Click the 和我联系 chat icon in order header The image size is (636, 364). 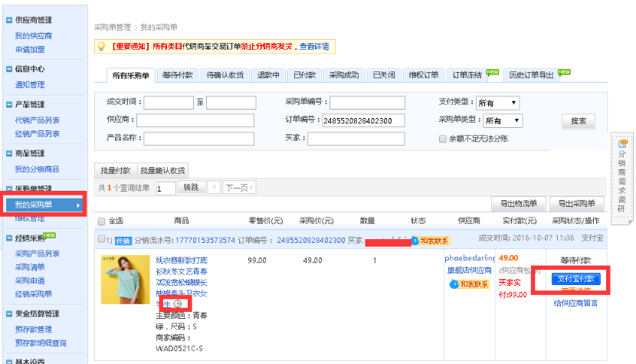429,241
